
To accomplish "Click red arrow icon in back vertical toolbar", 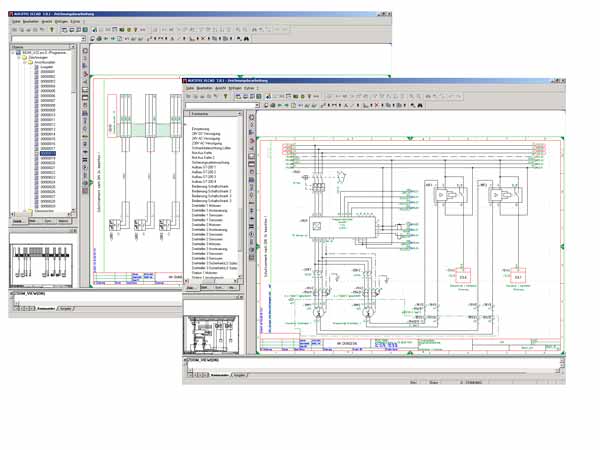I will pos(85,74).
